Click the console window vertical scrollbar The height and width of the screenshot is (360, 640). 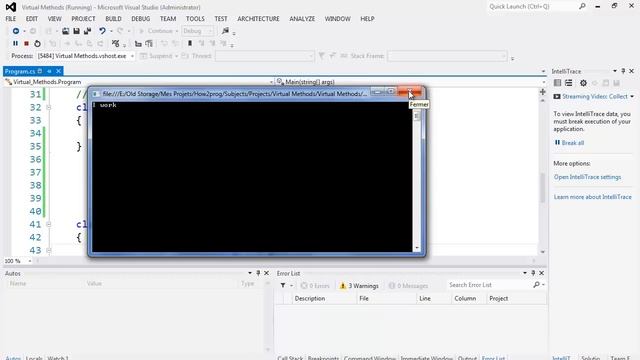pos(417,176)
